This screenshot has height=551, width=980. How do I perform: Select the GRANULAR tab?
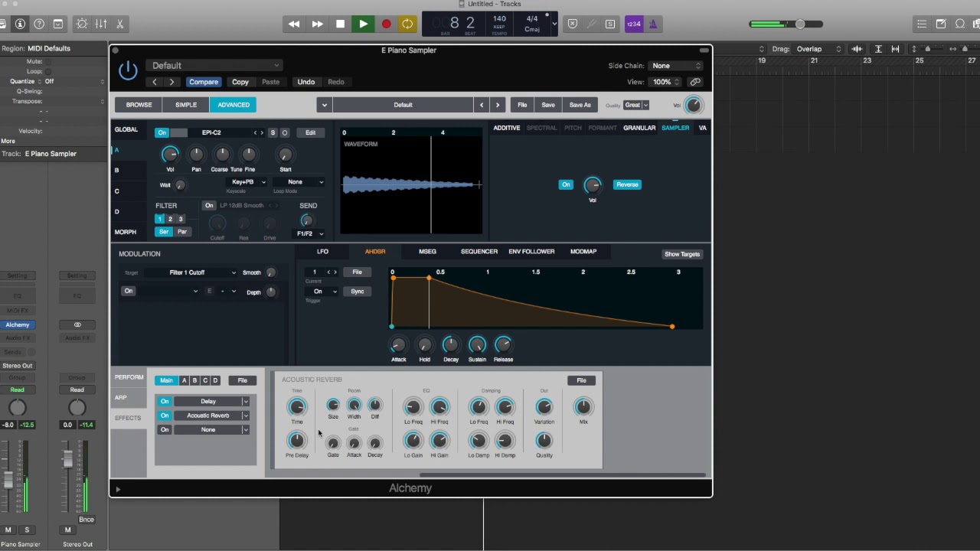tap(639, 128)
